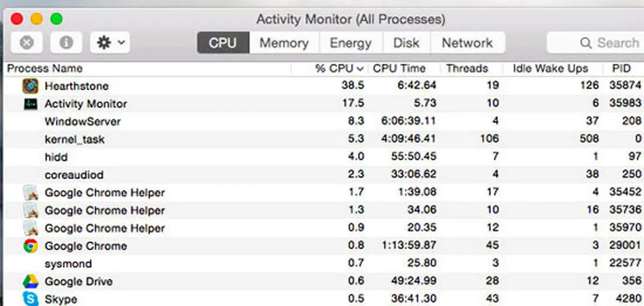Image resolution: width=644 pixels, height=306 pixels.
Task: Switch to the Energy tab
Action: tap(350, 43)
